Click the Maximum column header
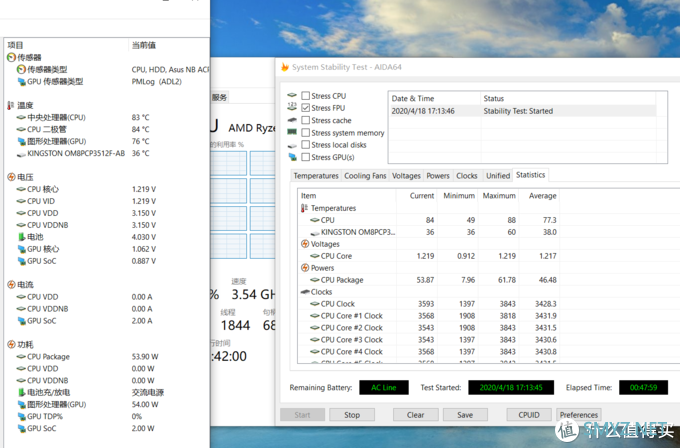Screen dimensions: 680x448 pyautogui.click(x=499, y=196)
